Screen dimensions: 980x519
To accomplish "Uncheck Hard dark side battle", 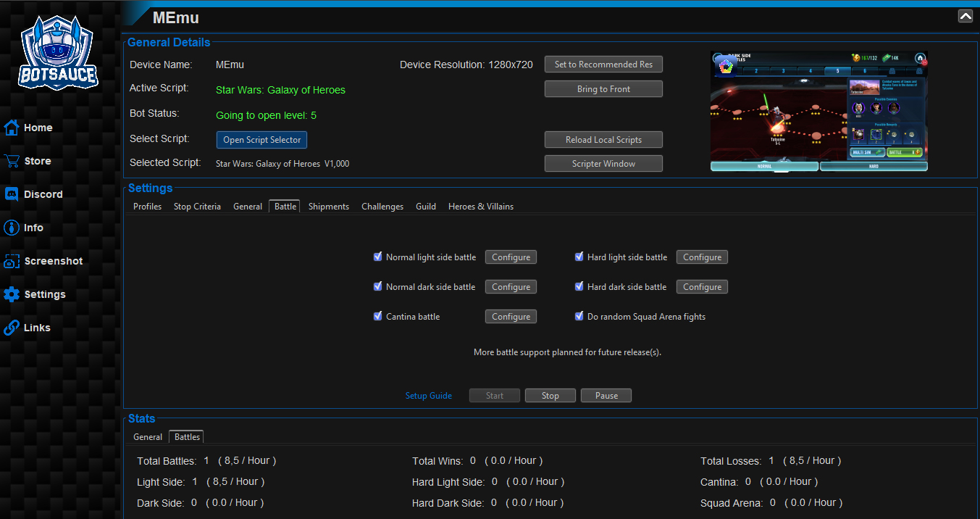I will (579, 286).
